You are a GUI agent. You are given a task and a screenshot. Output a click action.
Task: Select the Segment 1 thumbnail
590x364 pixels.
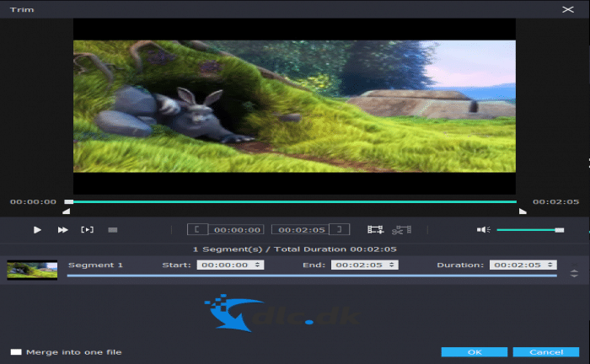32,270
